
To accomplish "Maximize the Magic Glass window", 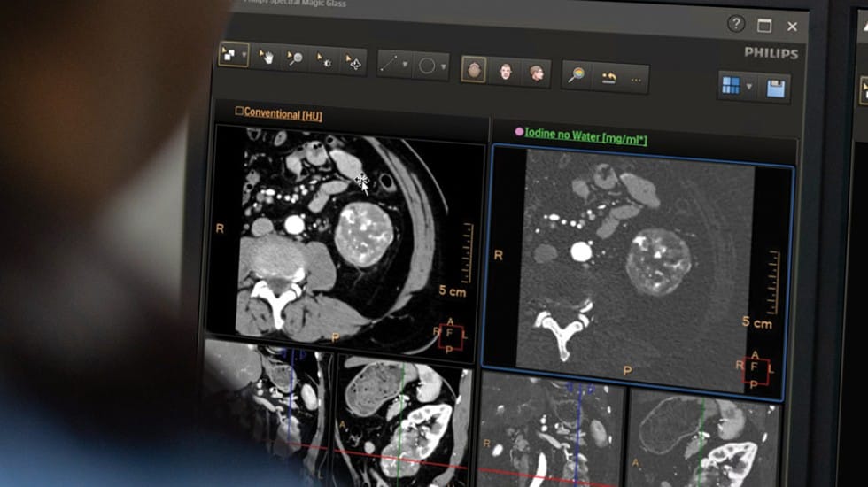I will click(764, 26).
